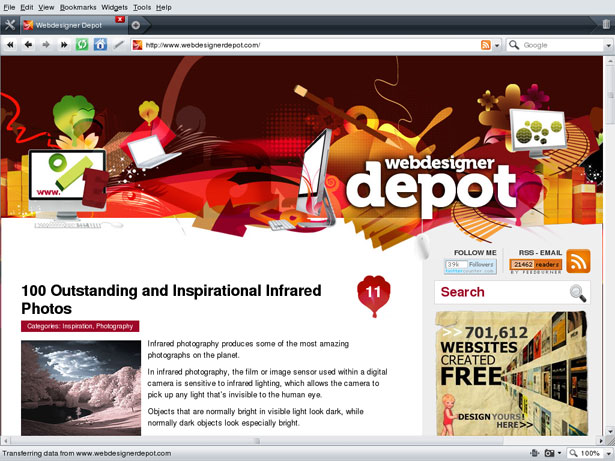The image size is (615, 461).
Task: Click the RSS feed icon in address bar
Action: [x=486, y=45]
